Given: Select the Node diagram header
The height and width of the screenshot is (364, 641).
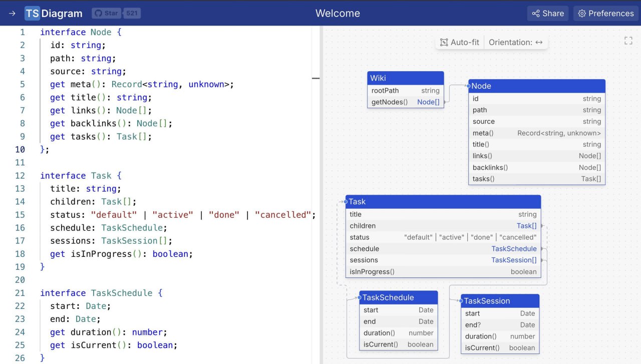Looking at the screenshot, I should (536, 86).
